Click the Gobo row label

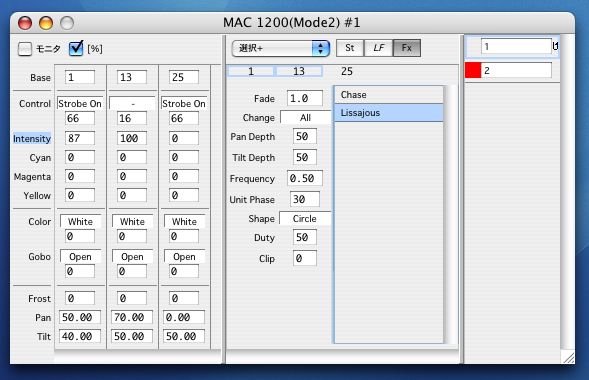(x=39, y=256)
